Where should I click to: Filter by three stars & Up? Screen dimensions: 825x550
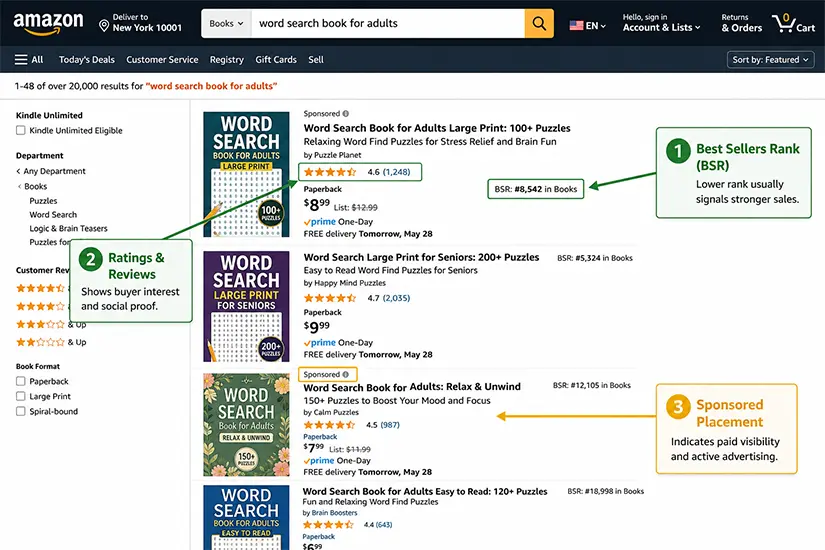pyautogui.click(x=51, y=324)
